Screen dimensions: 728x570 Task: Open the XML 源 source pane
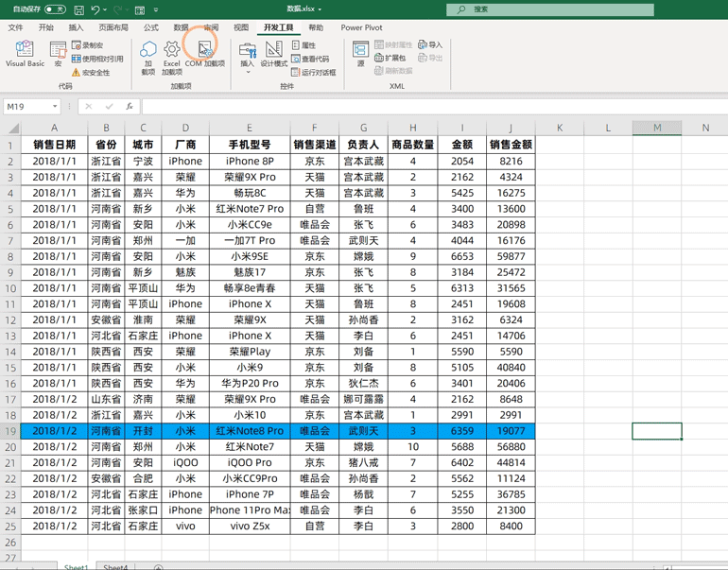(361, 54)
